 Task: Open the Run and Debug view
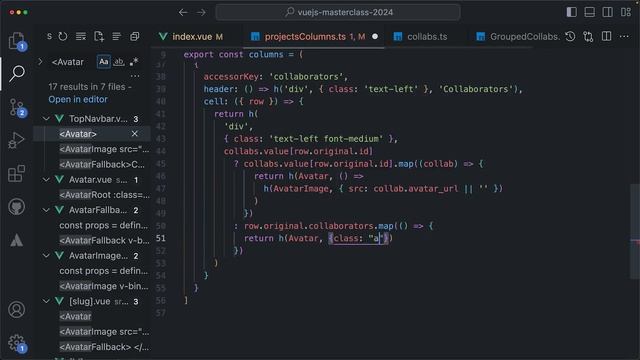click(17, 140)
